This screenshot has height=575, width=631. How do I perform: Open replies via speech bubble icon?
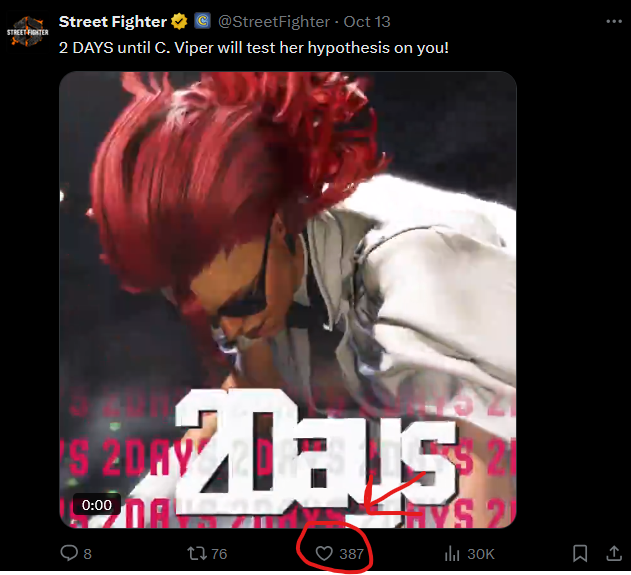(69, 553)
